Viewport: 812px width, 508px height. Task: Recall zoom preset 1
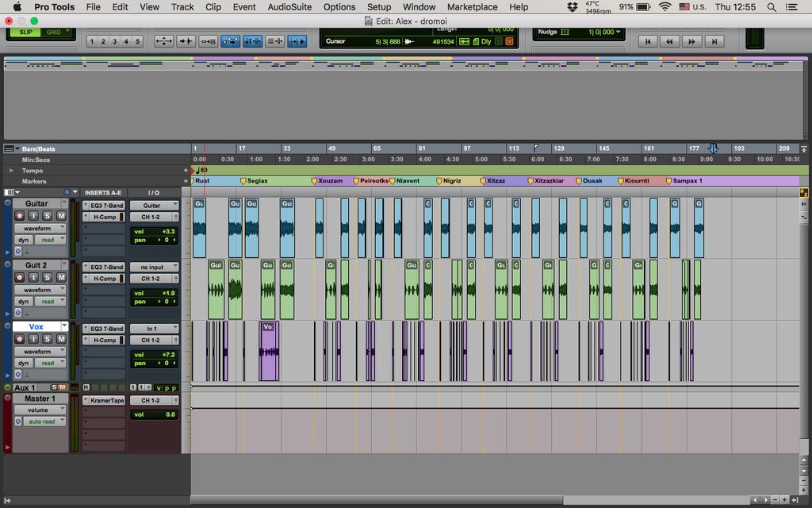(92, 41)
